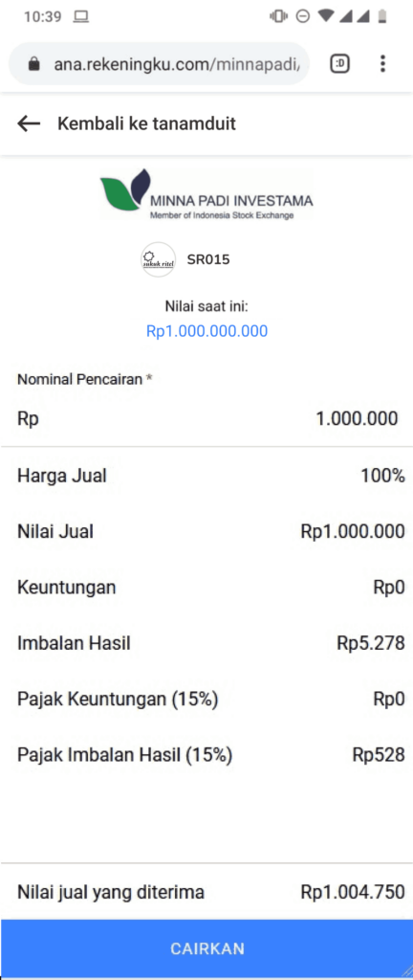Tap the battery status icon
This screenshot has height=980, width=413.
tap(382, 16)
